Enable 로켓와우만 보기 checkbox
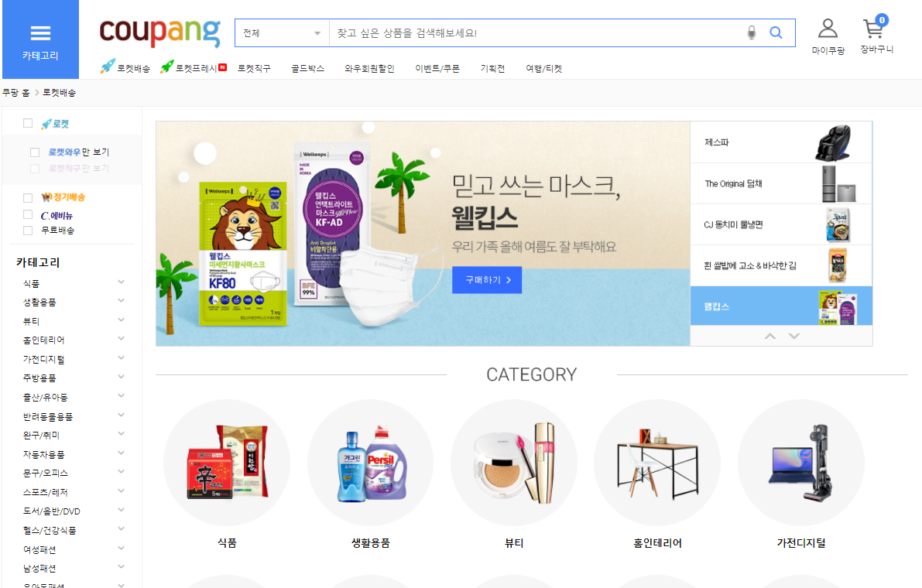Image resolution: width=922 pixels, height=588 pixels. click(35, 152)
